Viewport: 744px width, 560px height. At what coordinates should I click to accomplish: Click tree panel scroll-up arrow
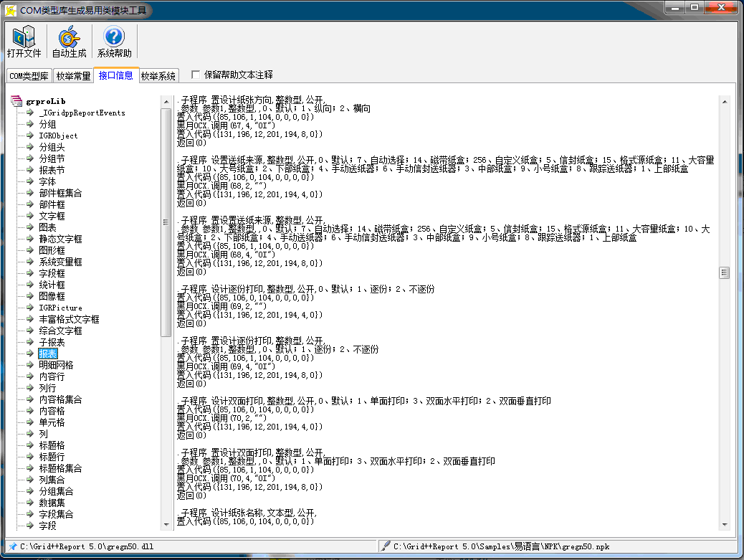point(166,102)
